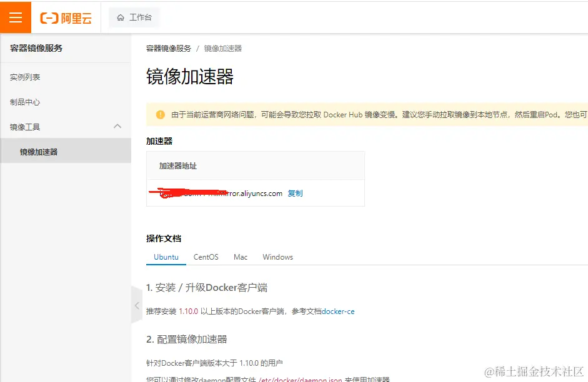The height and width of the screenshot is (382, 588).
Task: Switch to the Ubuntu tab
Action: [166, 257]
